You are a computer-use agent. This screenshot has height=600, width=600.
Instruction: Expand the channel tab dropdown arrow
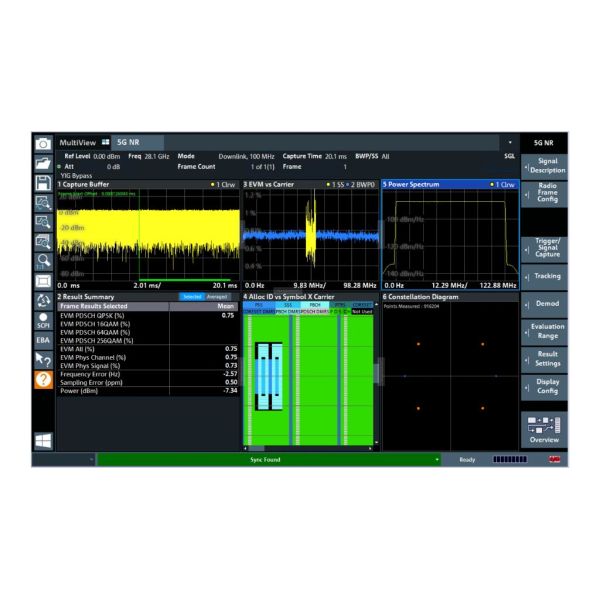(509, 144)
